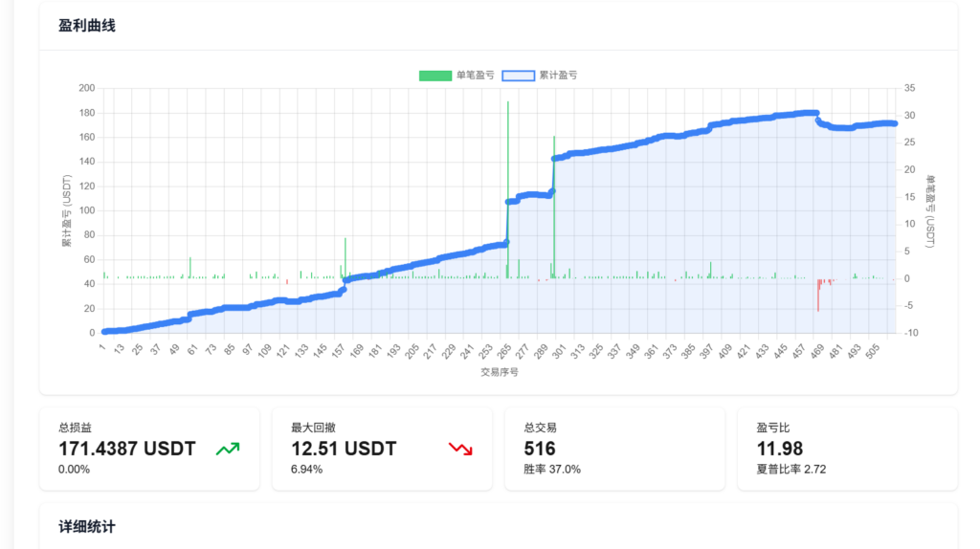980x549 pixels.
Task: Click the 交易序号 x-axis title
Action: click(x=499, y=372)
